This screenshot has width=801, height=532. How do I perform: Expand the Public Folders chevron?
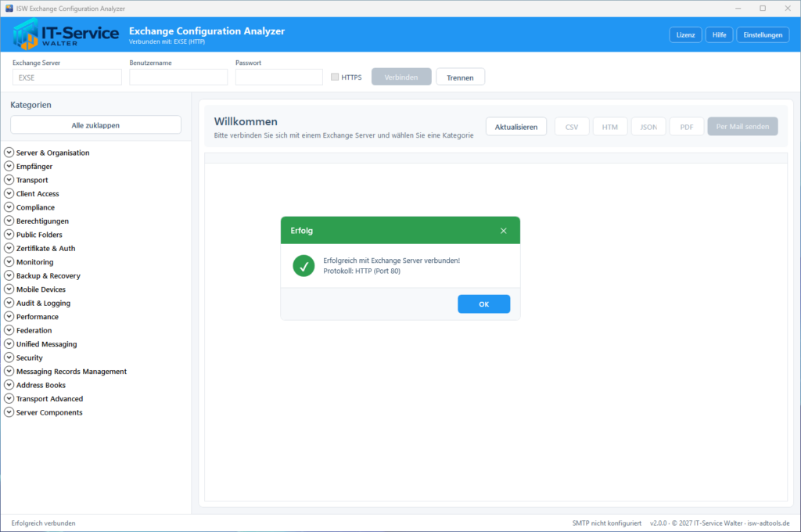click(x=9, y=235)
